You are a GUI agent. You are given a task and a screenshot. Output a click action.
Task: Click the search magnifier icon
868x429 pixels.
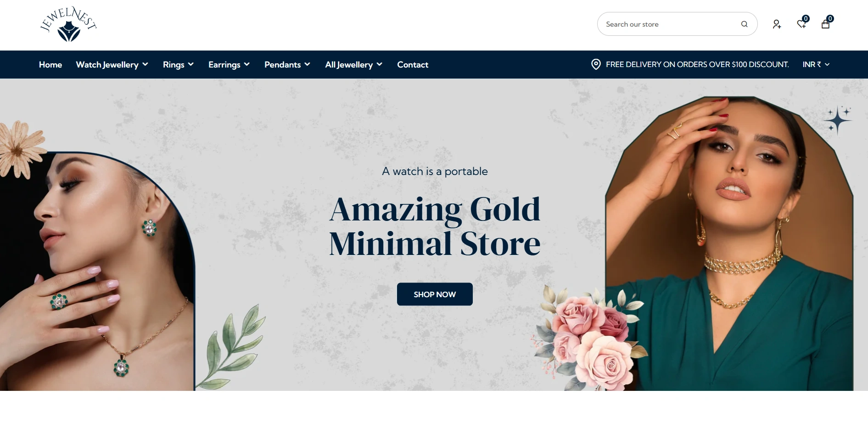point(744,24)
